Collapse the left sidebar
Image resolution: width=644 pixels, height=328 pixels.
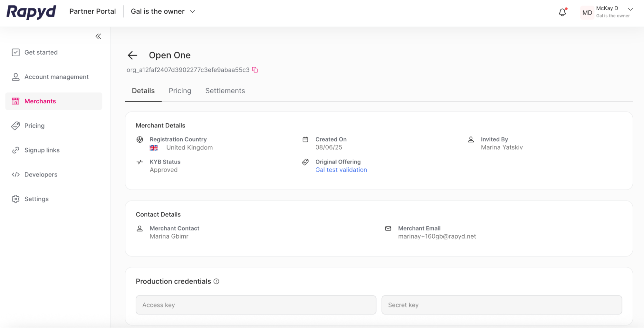point(98,36)
